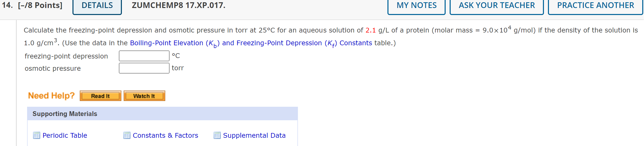This screenshot has height=146, width=644.
Task: Click the Supplemental Data icon
Action: (217, 135)
